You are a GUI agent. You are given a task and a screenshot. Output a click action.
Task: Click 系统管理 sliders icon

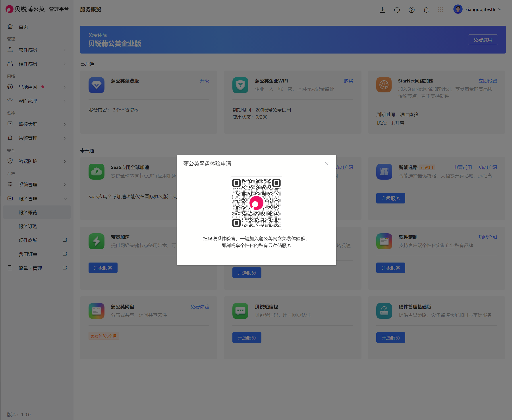(10, 184)
